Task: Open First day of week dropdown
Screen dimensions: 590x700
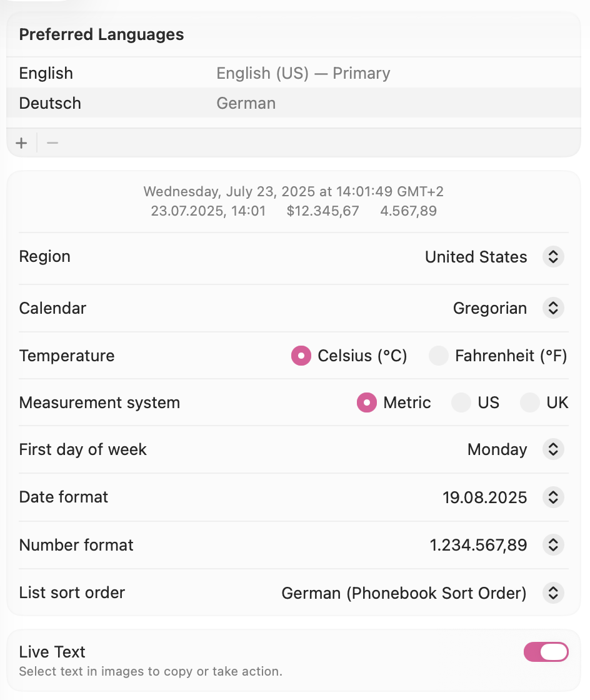Action: pos(553,450)
